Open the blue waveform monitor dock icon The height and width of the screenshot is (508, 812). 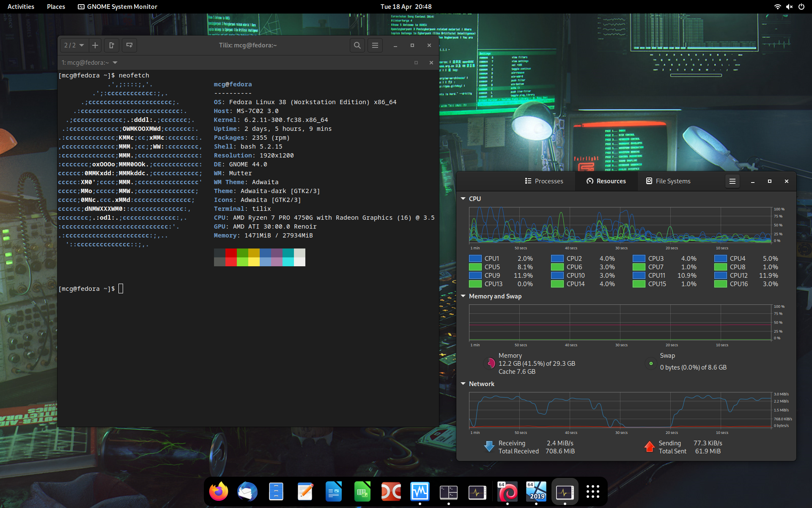420,491
